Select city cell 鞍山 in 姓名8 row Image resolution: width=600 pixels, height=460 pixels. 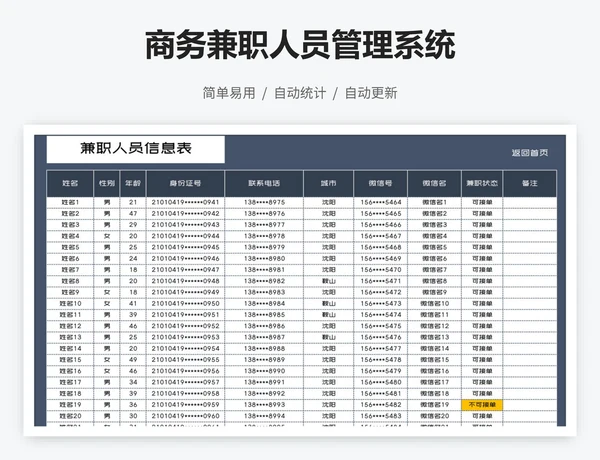coord(329,281)
